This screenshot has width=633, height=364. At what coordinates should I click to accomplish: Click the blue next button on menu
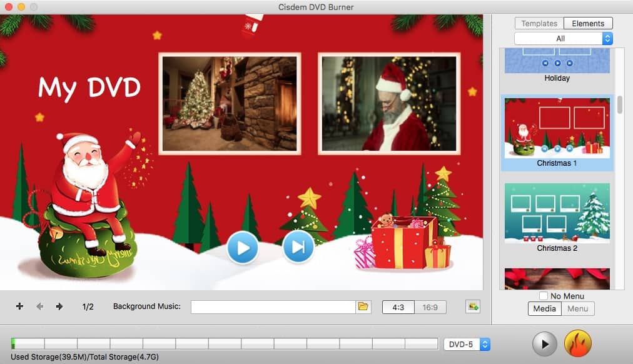pyautogui.click(x=298, y=247)
